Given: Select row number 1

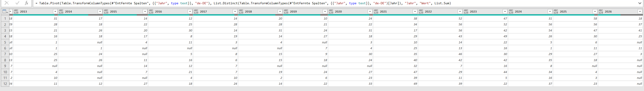Looking at the screenshot, I should pos(5,19).
